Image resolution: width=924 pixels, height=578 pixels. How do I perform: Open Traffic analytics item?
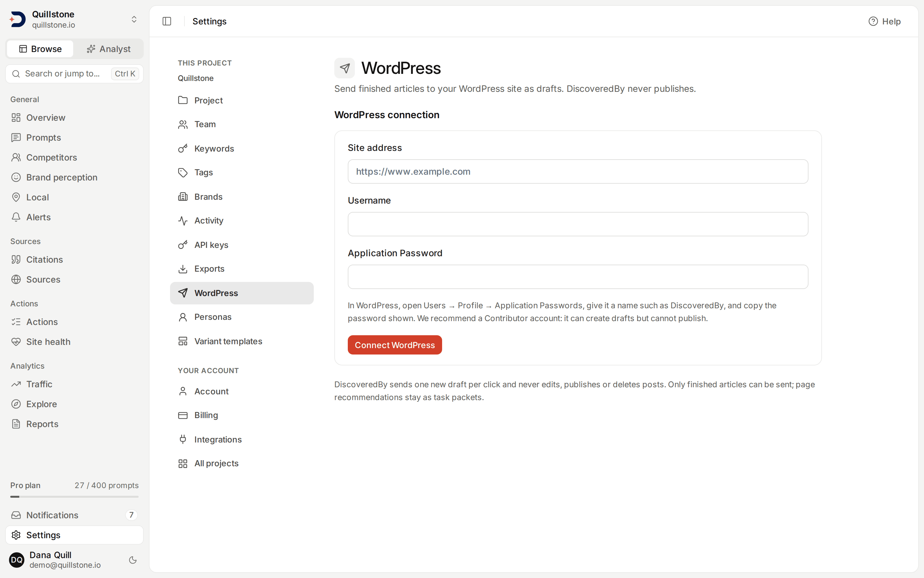click(74, 384)
